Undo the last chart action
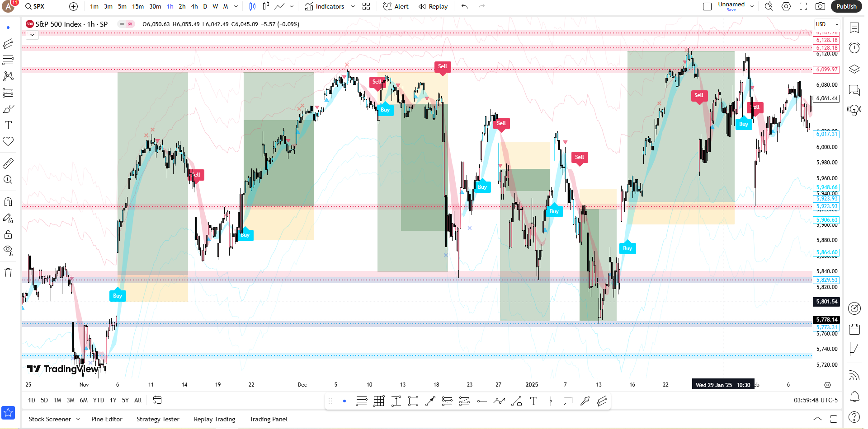This screenshot has height=429, width=868. [464, 6]
